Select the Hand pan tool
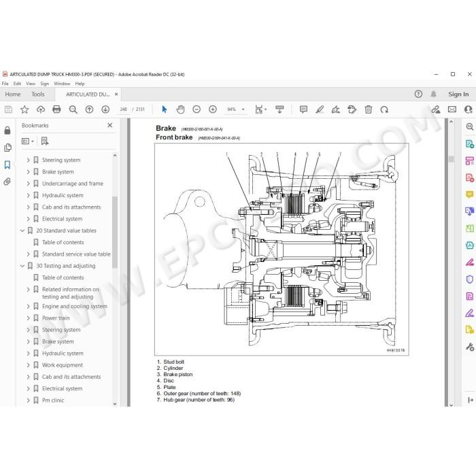 pyautogui.click(x=180, y=109)
